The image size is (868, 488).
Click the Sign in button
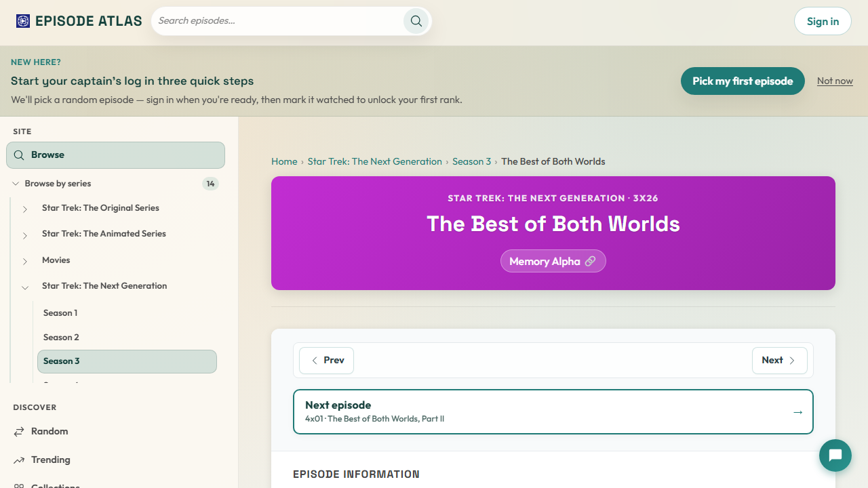[823, 21]
